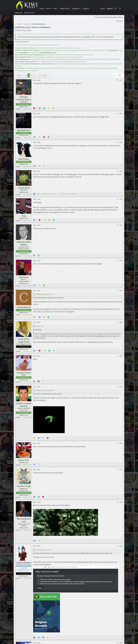Open Lunatic Fringe username link
Image resolution: width=138 pixels, height=644 pixels.
pyautogui.click(x=24, y=486)
